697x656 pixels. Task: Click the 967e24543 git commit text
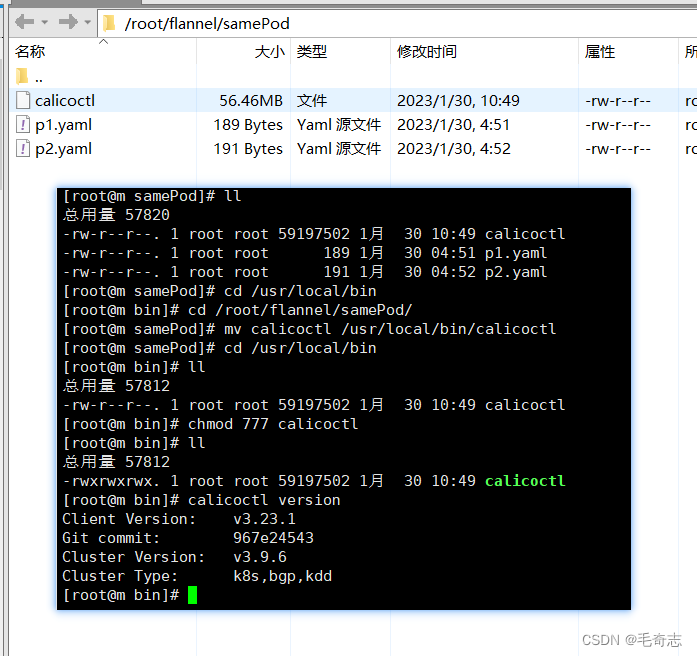[x=273, y=538]
